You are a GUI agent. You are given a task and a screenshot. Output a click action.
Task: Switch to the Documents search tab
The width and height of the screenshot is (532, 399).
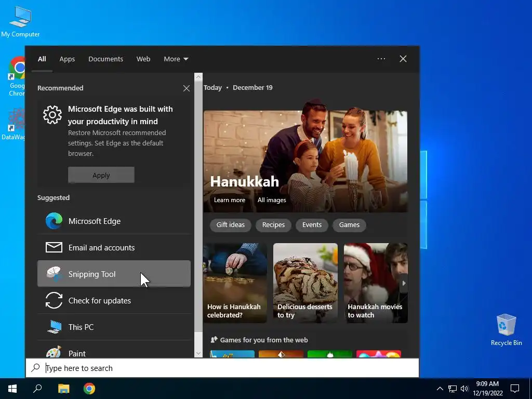pyautogui.click(x=105, y=59)
